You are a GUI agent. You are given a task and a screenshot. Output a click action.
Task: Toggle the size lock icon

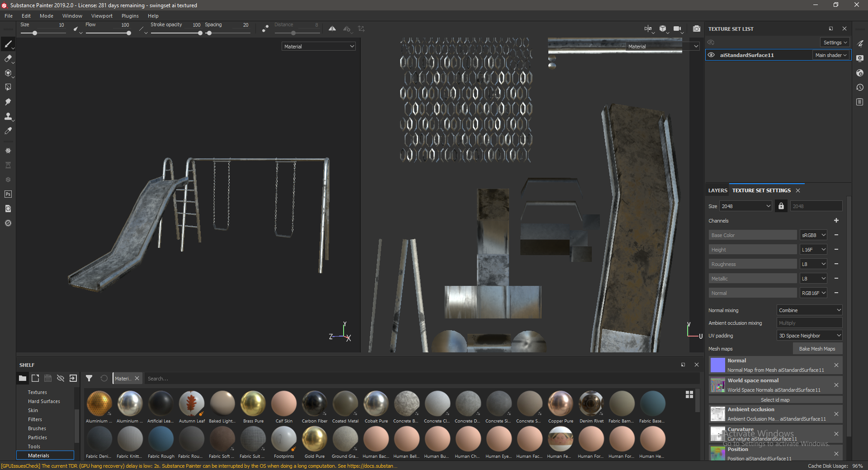781,206
